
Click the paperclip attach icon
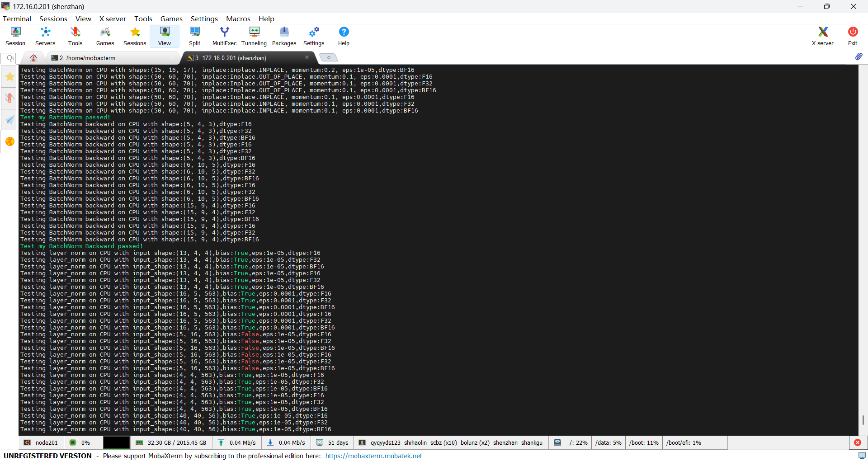click(x=859, y=57)
